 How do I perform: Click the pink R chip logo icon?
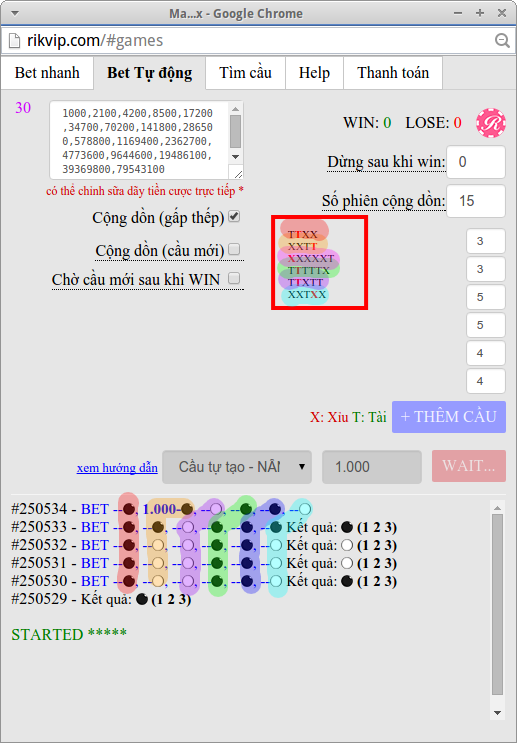point(491,123)
